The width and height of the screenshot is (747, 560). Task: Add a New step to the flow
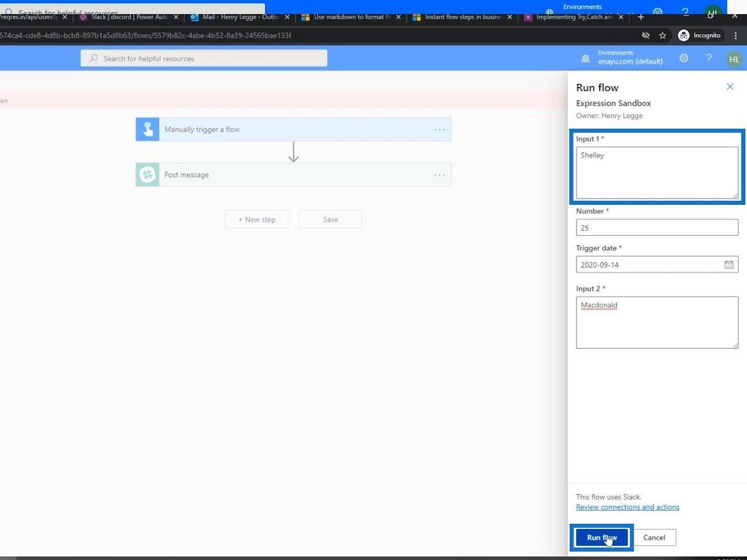256,219
